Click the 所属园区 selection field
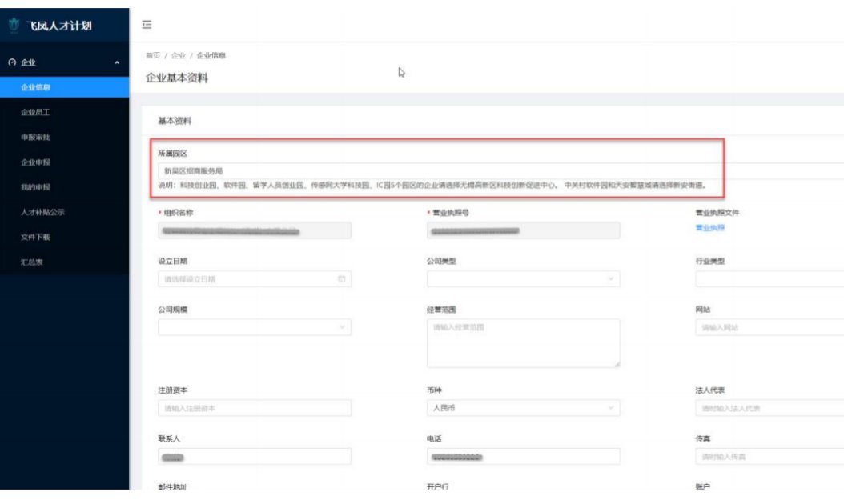The image size is (844, 504). [439, 170]
